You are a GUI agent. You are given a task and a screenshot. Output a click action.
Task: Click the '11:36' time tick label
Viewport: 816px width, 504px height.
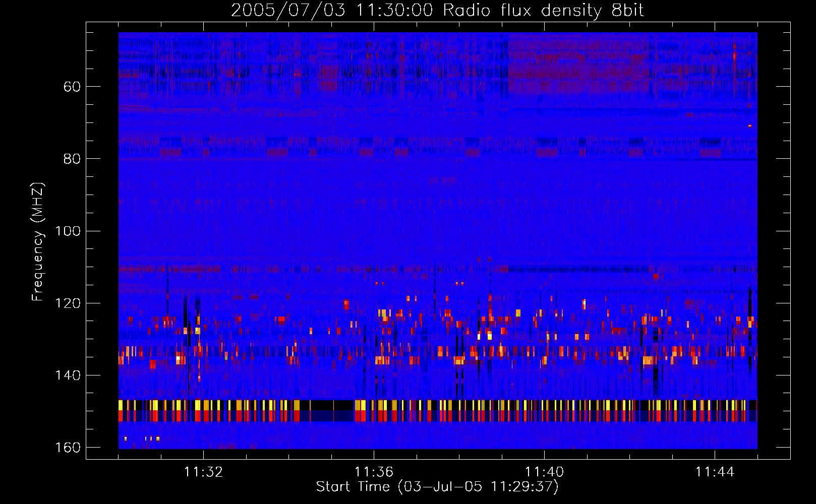coord(374,472)
